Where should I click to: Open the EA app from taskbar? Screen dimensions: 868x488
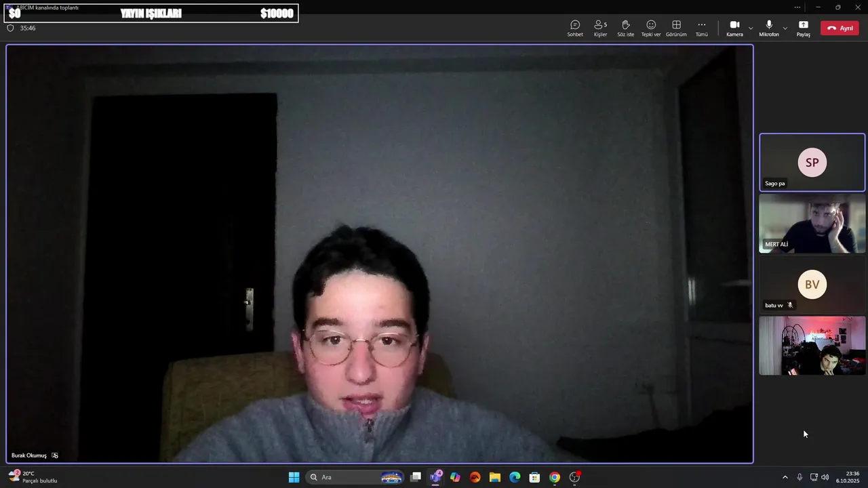pyautogui.click(x=475, y=477)
